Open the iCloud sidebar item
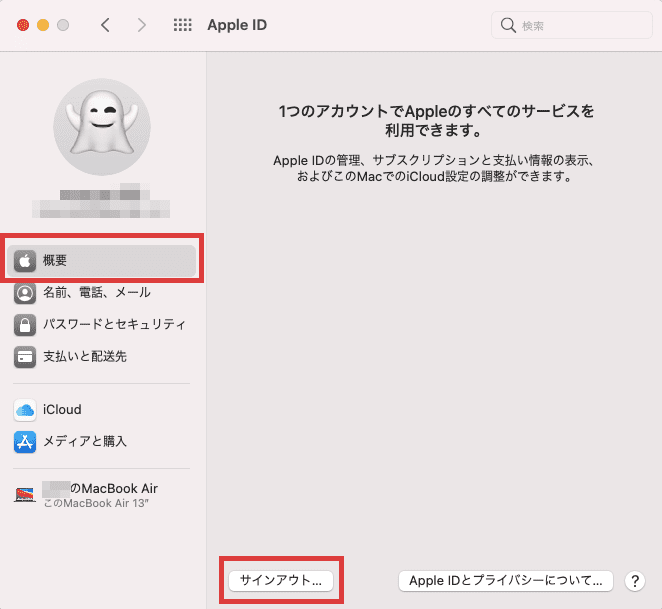The image size is (662, 609). 102,410
